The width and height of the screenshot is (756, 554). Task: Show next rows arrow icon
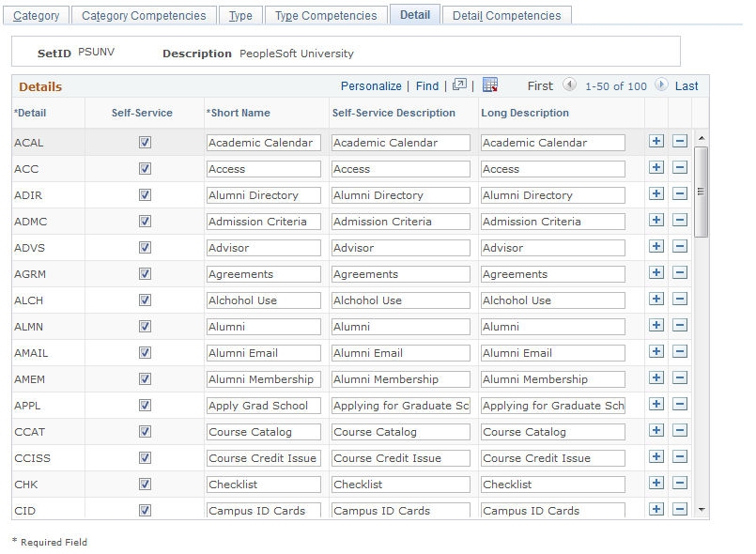click(x=661, y=85)
